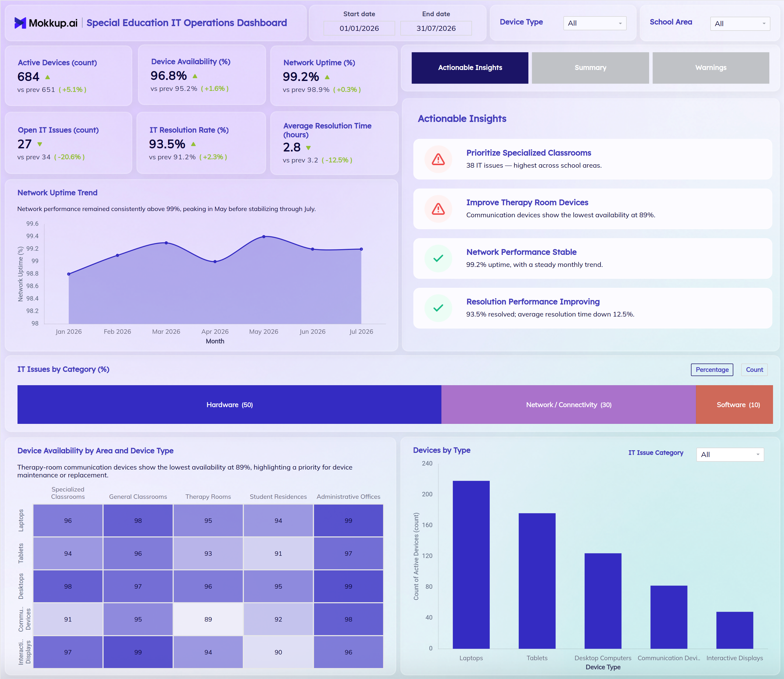Click the up arrow next to IT Resolution Rate 93.5%
Image resolution: width=784 pixels, height=679 pixels.
193,144
